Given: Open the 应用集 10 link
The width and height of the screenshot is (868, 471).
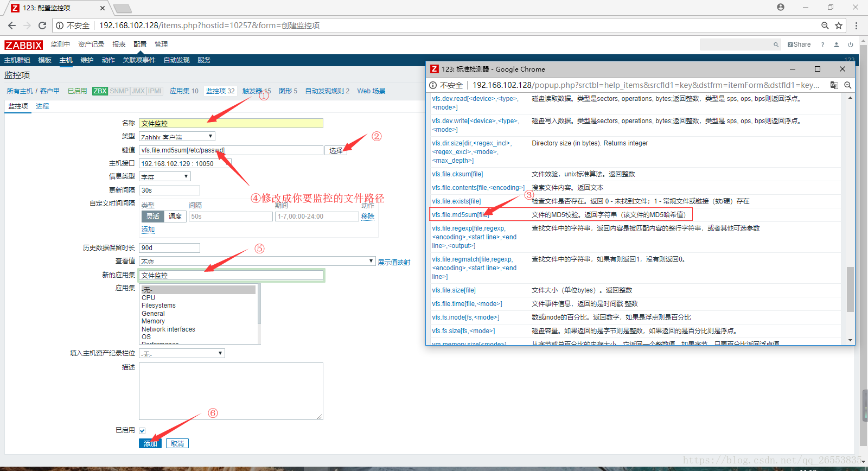Looking at the screenshot, I should point(184,91).
